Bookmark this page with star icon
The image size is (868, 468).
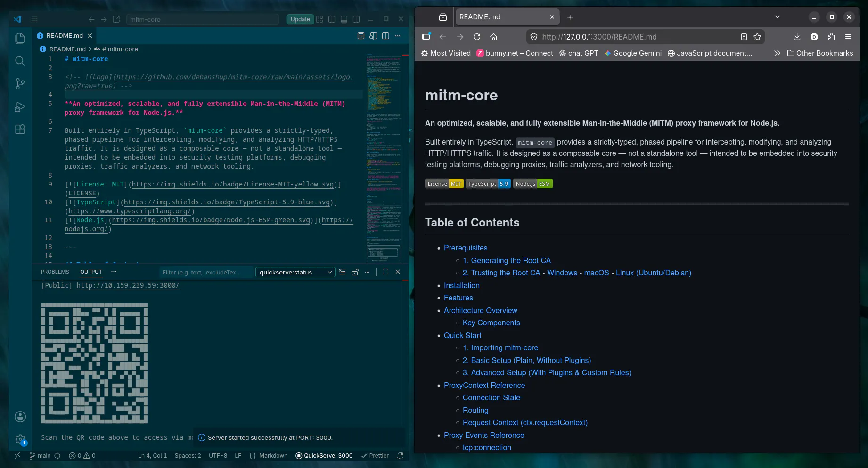pos(757,37)
